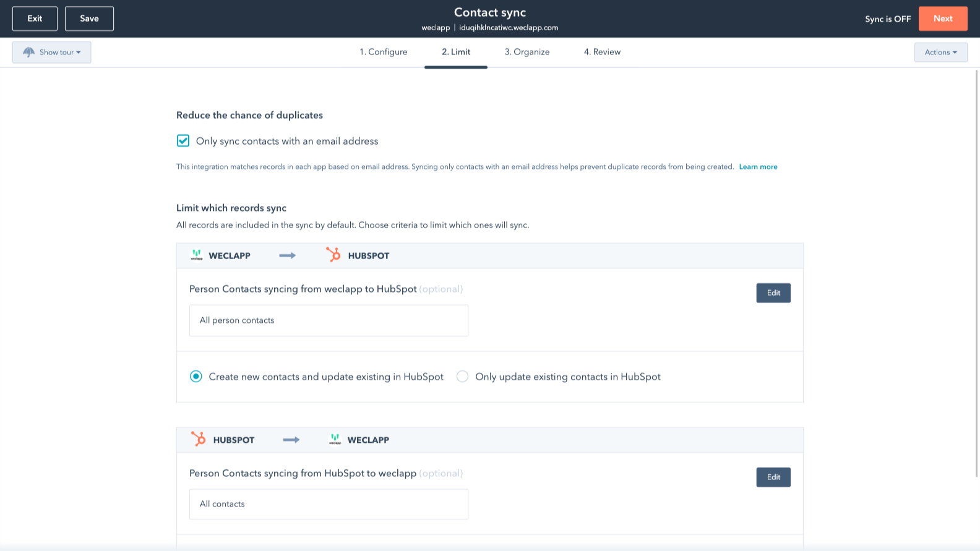The image size is (980, 551).
Task: Choose Only update existing contacts in HubSpot
Action: click(462, 377)
